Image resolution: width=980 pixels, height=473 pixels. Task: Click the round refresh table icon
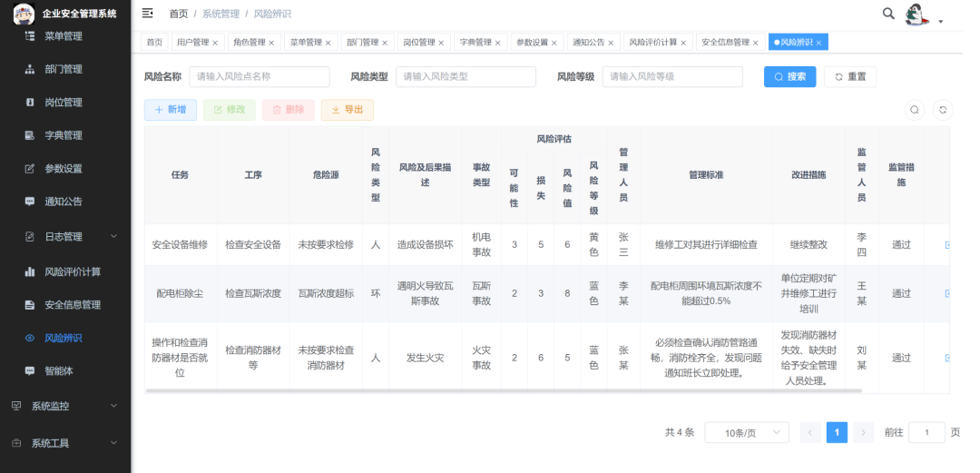click(x=943, y=110)
